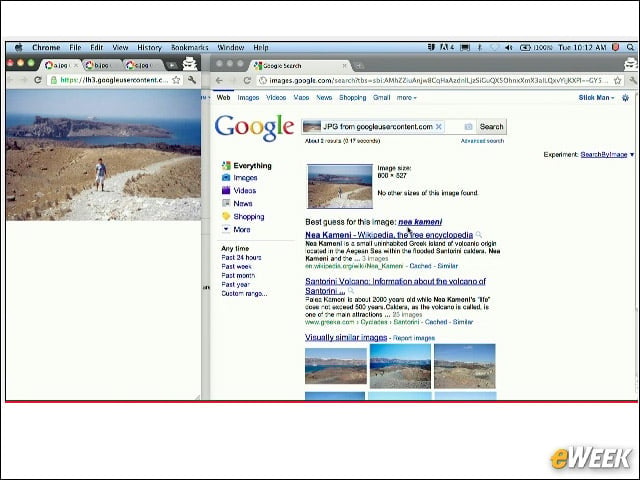Click the uploaded image preview thumbnail
This screenshot has height=480, width=640.
[340, 186]
